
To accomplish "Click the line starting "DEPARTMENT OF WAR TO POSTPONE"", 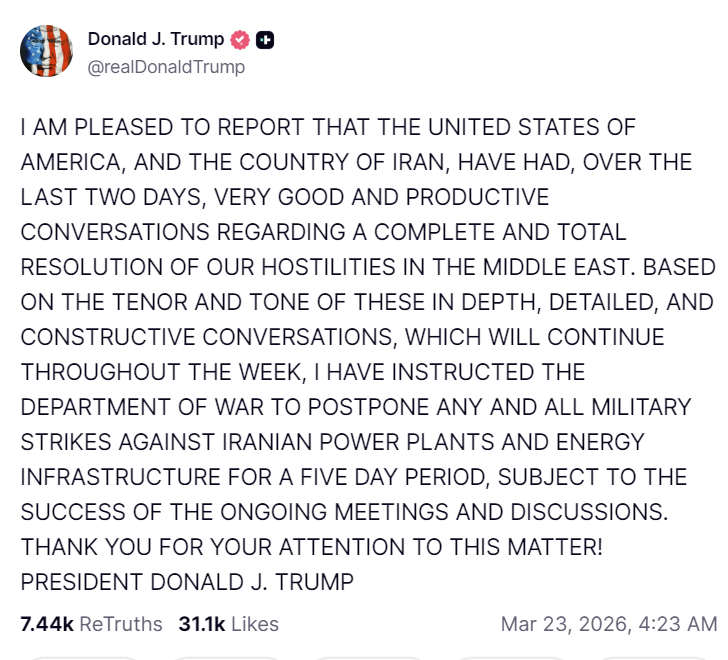I will coord(355,406).
